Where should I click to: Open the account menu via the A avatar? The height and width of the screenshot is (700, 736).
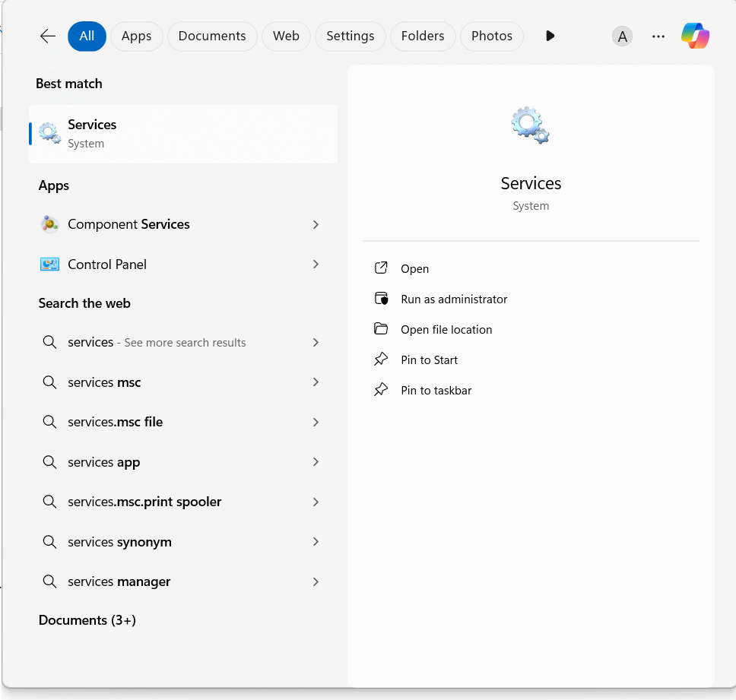tap(622, 36)
